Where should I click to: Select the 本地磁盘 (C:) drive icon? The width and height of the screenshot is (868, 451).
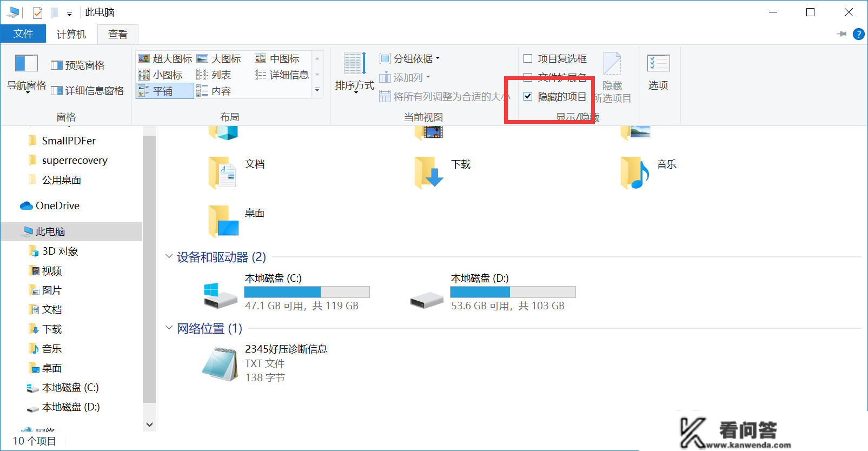point(220,295)
